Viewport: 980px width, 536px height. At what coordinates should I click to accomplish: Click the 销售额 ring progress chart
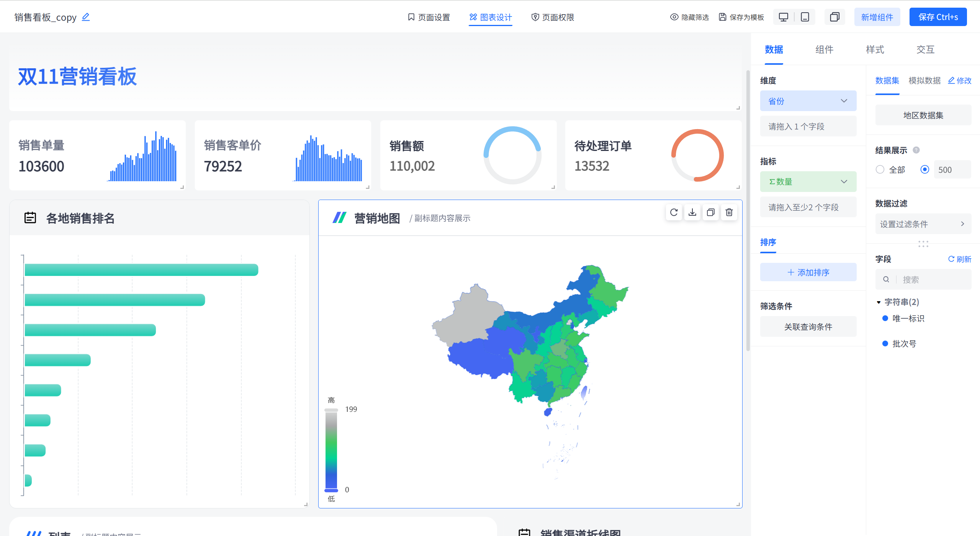point(512,155)
